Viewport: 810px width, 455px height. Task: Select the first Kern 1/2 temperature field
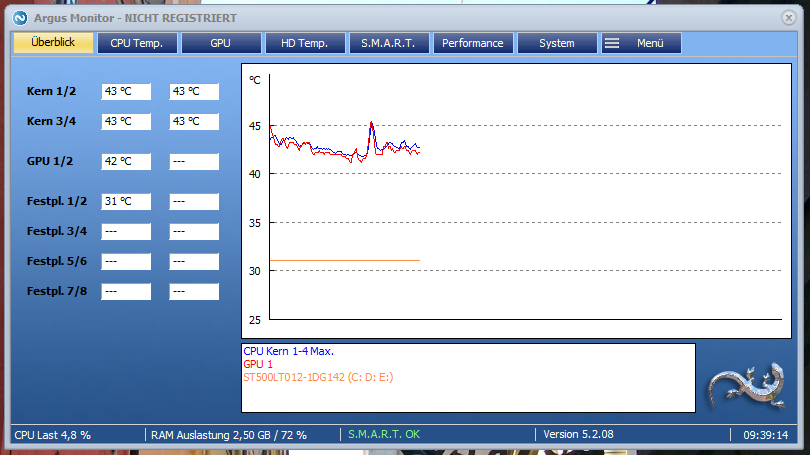coord(126,91)
